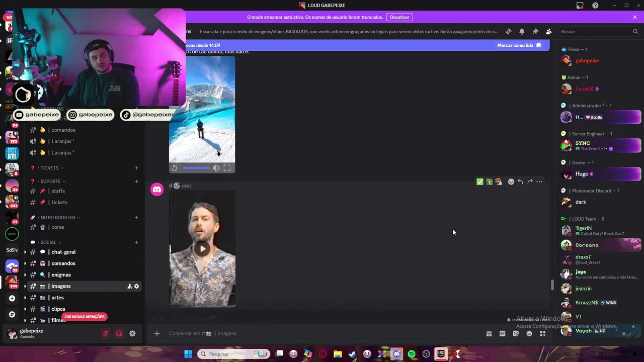Open the sticker picker

point(516,333)
